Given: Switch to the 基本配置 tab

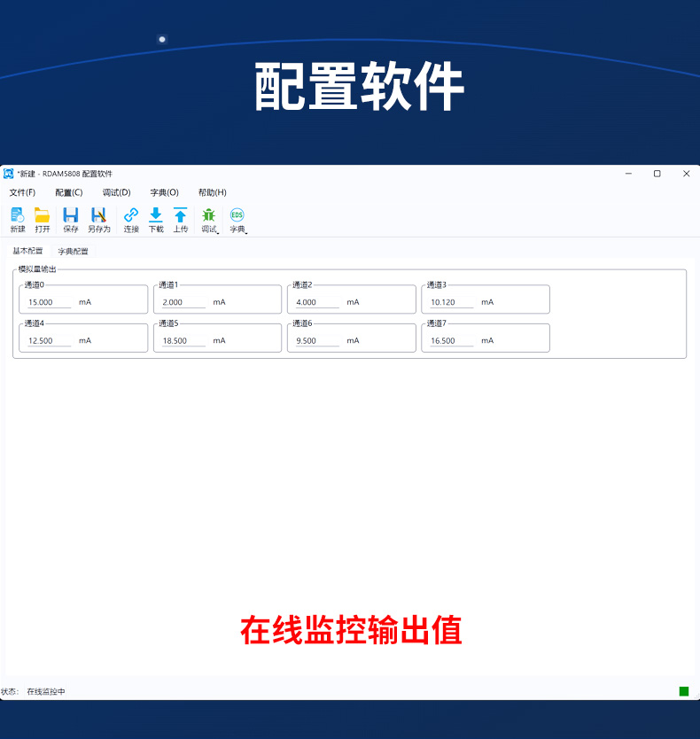Looking at the screenshot, I should (27, 251).
